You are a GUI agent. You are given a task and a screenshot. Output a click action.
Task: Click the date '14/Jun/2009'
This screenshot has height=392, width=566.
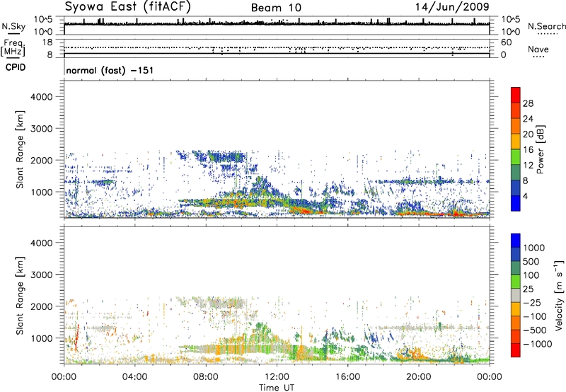click(452, 7)
